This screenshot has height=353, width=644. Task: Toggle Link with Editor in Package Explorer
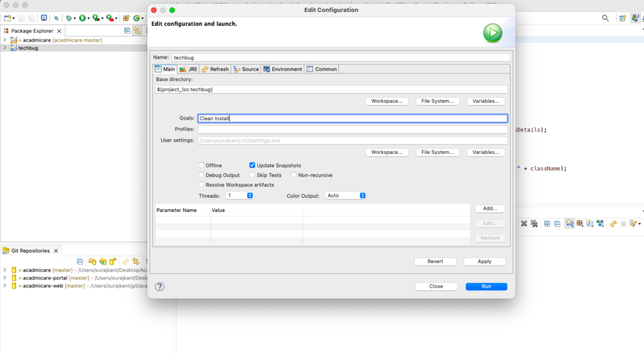click(137, 31)
